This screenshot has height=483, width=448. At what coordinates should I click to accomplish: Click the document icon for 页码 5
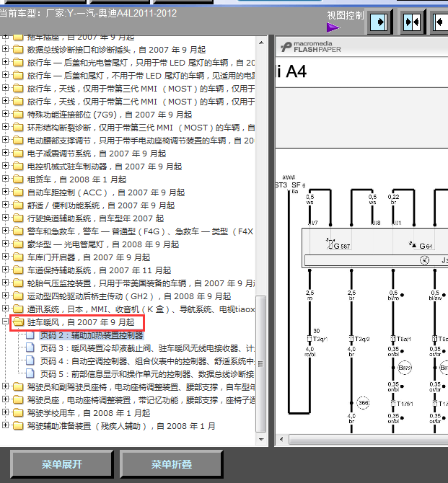click(30, 373)
